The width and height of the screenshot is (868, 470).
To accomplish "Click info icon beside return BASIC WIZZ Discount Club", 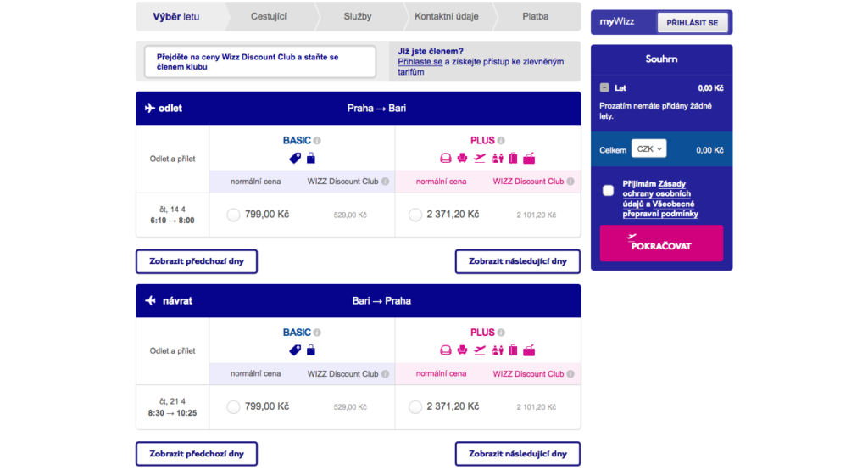I will tap(386, 374).
